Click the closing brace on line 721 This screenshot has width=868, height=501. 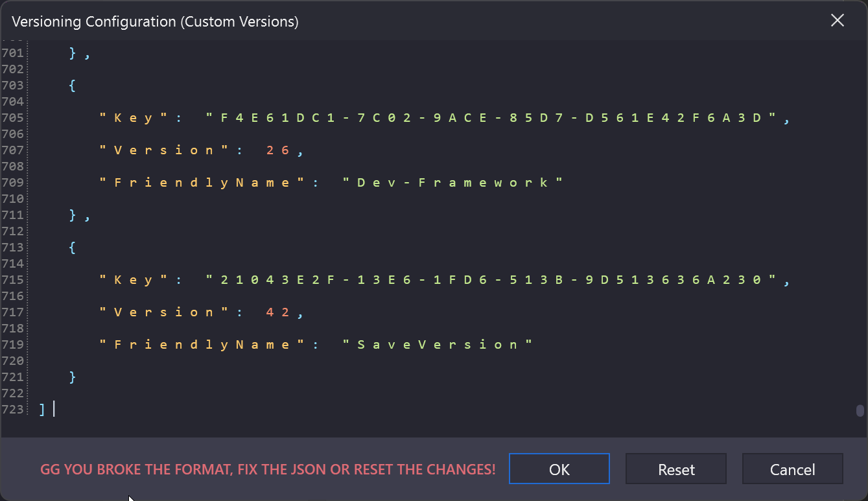point(73,377)
